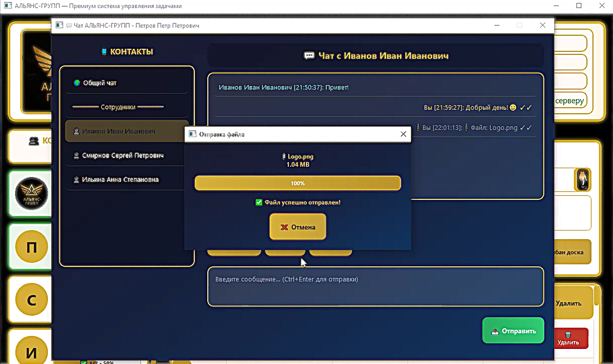Click the Чат с Иванов Иван Иванович header
This screenshot has width=613, height=364.
click(376, 56)
